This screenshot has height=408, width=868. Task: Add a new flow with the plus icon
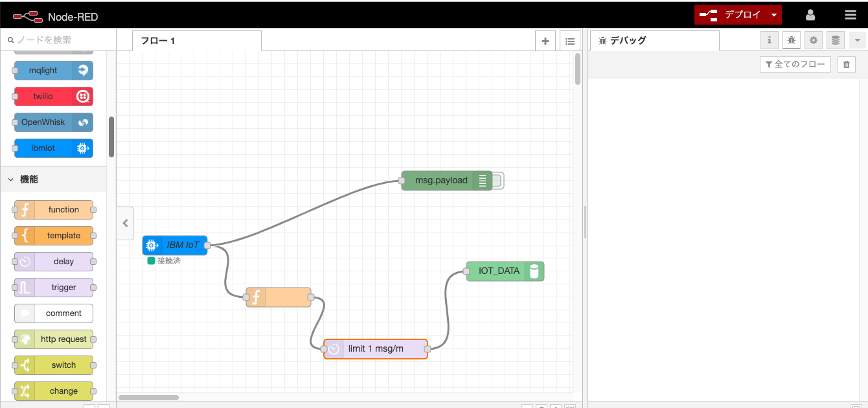coord(545,40)
